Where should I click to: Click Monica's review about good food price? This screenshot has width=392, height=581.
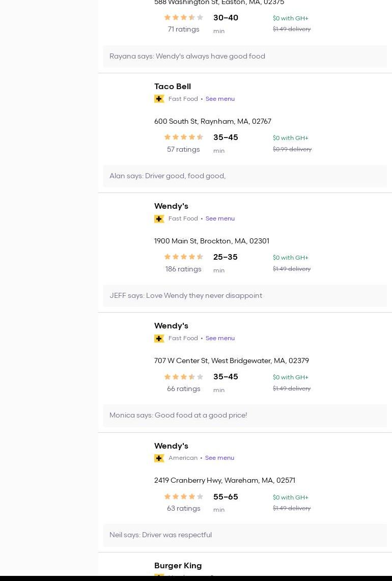(178, 416)
